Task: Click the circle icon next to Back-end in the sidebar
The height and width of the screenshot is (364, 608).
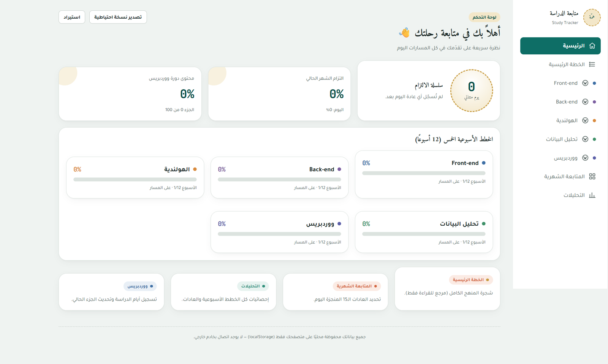Action: tap(585, 102)
